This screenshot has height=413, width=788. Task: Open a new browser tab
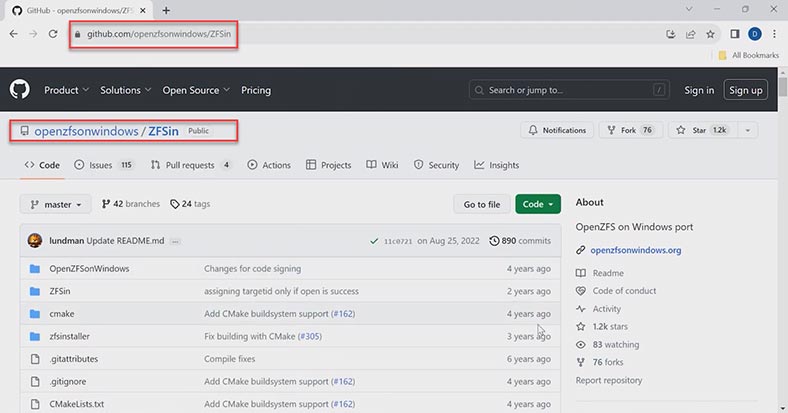[x=166, y=10]
